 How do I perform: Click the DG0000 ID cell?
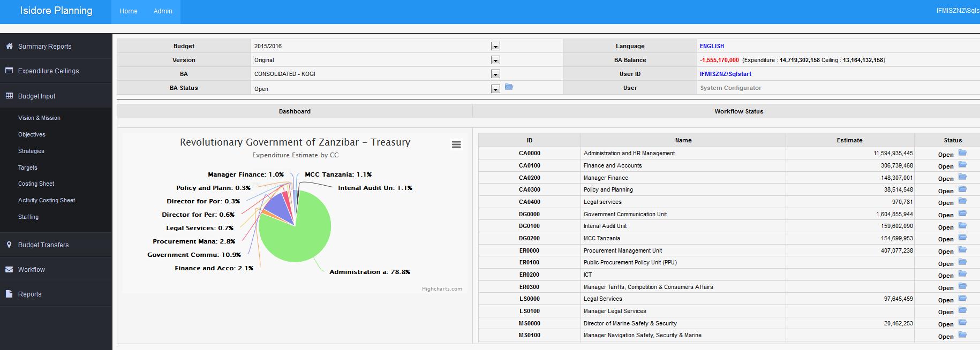pos(529,214)
